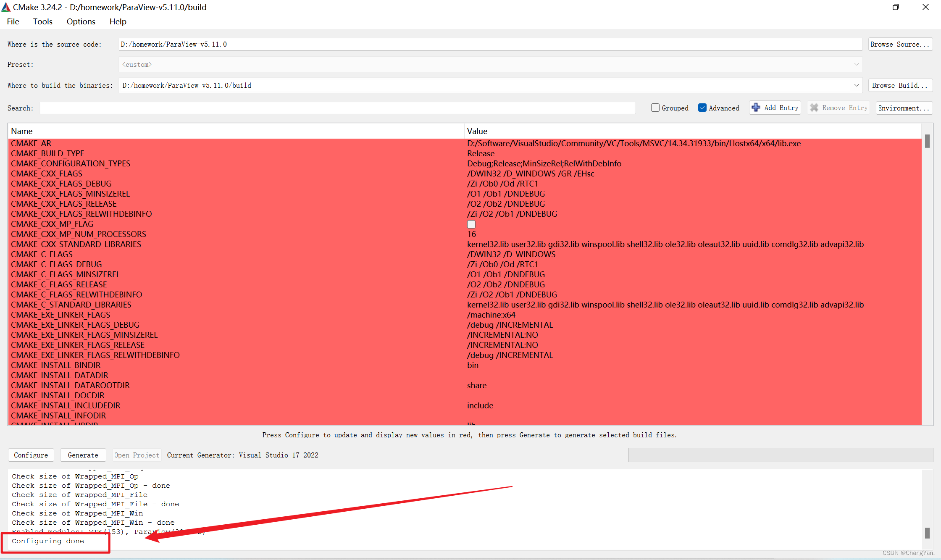Select the CMAKE_INSTALL_DOCDIR entry
The image size is (941, 560).
(x=58, y=395)
